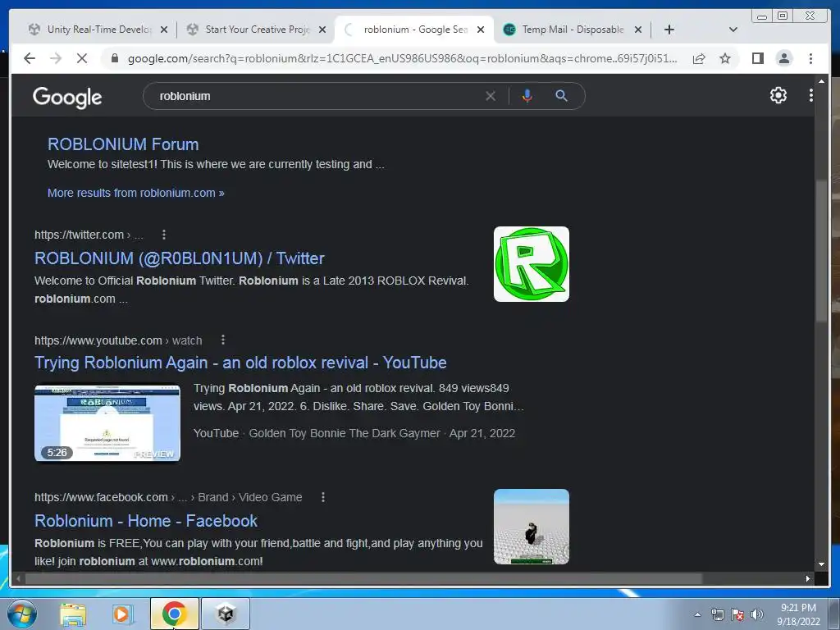The width and height of the screenshot is (840, 630).
Task: Select the roblonium Google Search tab
Action: pyautogui.click(x=415, y=30)
